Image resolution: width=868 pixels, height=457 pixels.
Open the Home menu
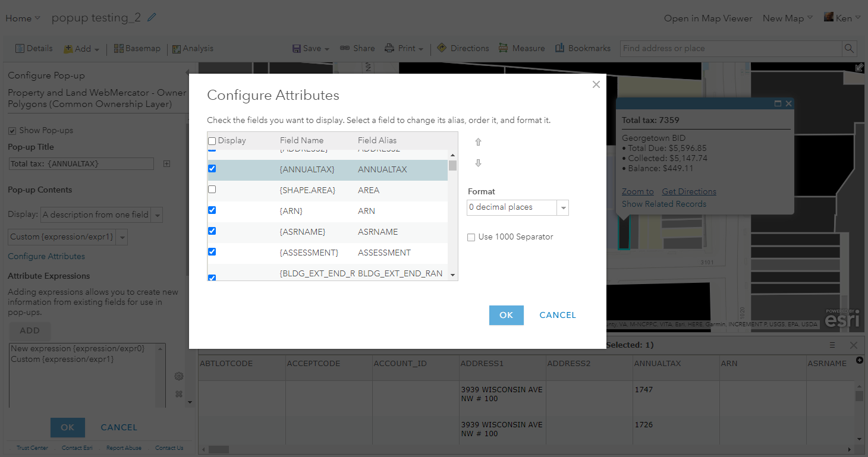point(20,18)
